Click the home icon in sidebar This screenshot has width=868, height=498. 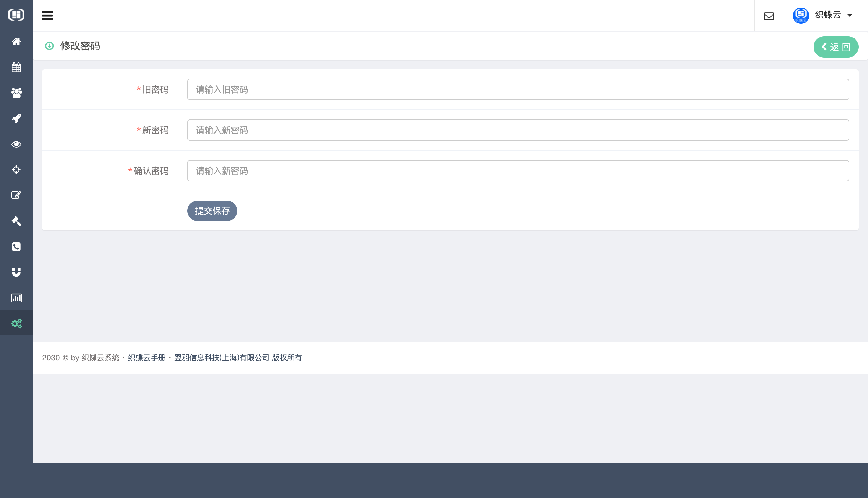[x=16, y=42]
